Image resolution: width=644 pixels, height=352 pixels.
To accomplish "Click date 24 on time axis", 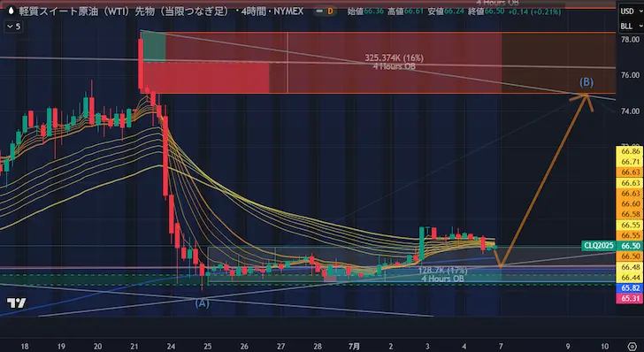I will (171, 347).
